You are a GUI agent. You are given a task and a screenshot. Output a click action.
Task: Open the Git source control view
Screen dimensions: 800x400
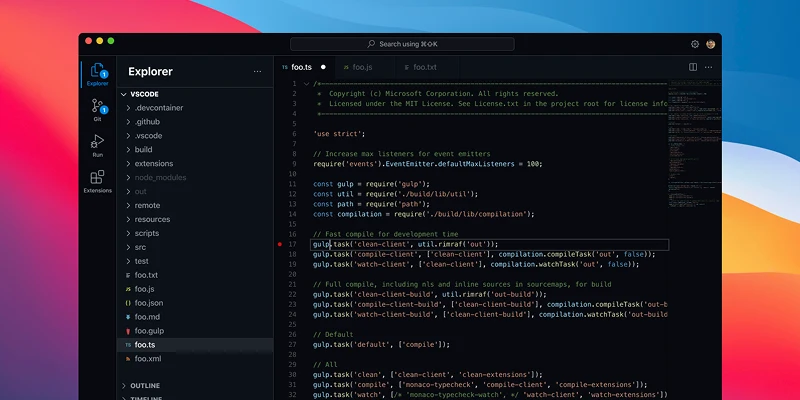pyautogui.click(x=97, y=110)
